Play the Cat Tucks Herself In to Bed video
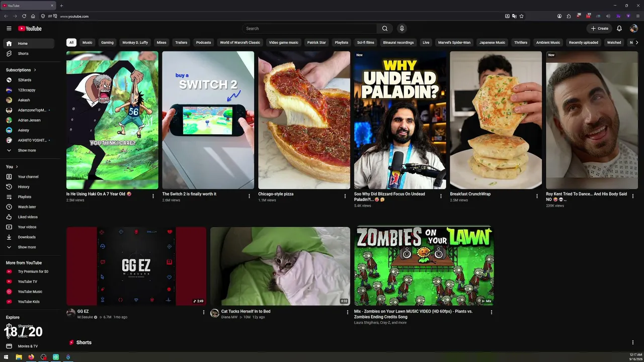The height and width of the screenshot is (362, 644). click(280, 266)
